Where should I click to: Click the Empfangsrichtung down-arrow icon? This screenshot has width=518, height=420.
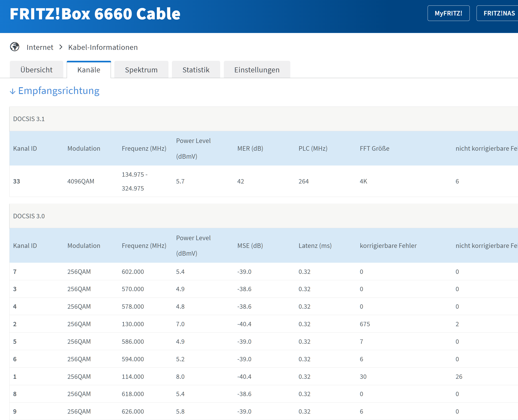(x=13, y=92)
